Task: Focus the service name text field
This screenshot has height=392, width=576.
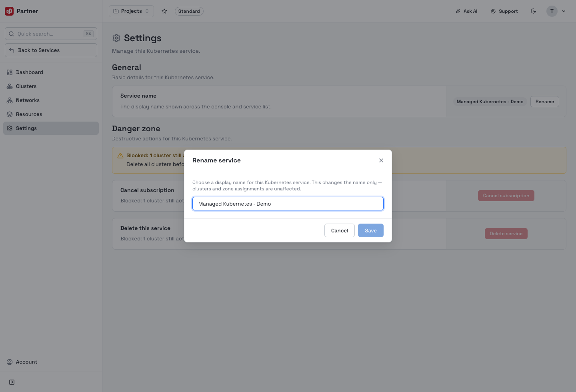Action: [x=288, y=204]
